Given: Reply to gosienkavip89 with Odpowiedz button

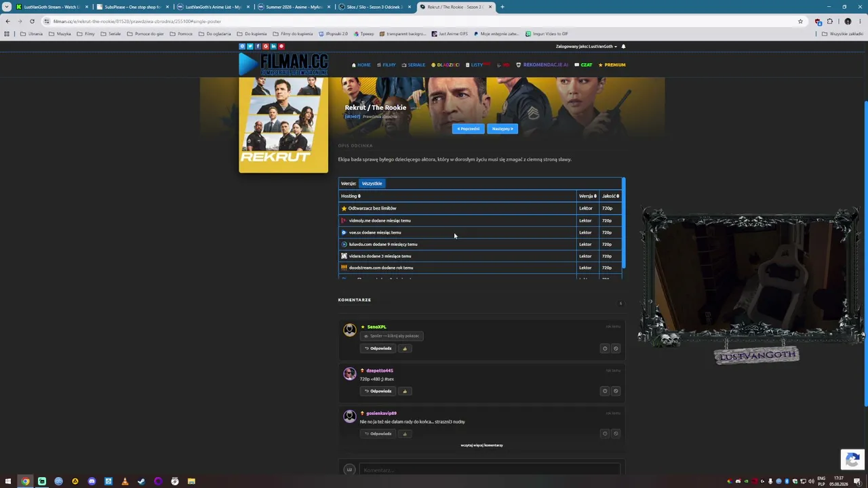Looking at the screenshot, I should (x=378, y=434).
